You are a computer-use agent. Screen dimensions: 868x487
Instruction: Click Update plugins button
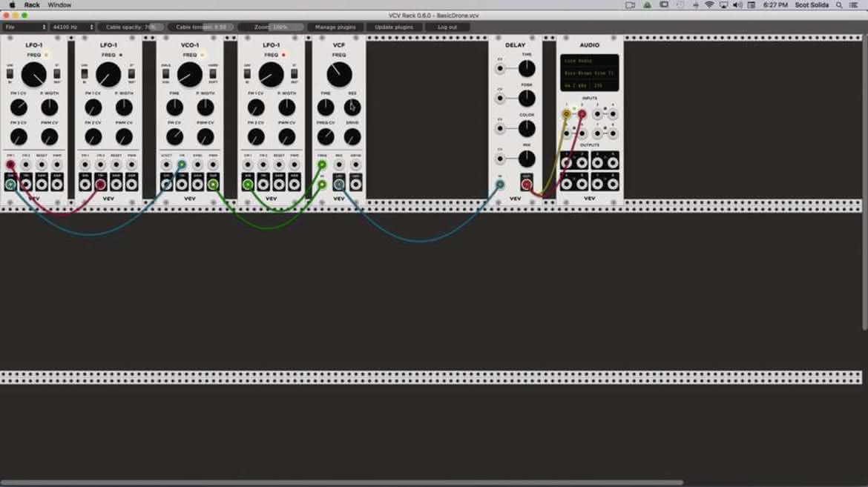tap(394, 27)
